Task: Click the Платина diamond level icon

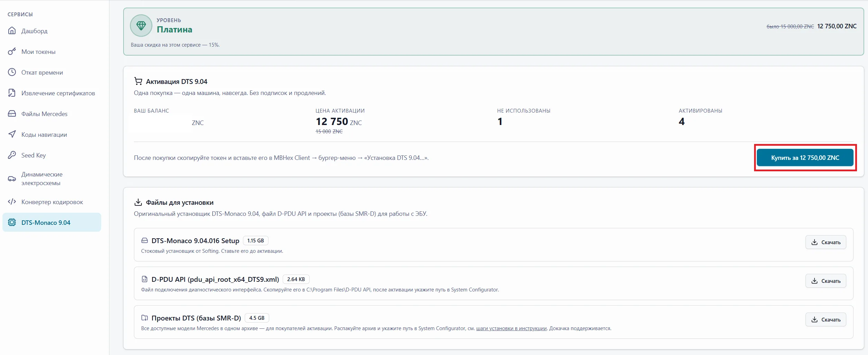Action: [x=141, y=26]
